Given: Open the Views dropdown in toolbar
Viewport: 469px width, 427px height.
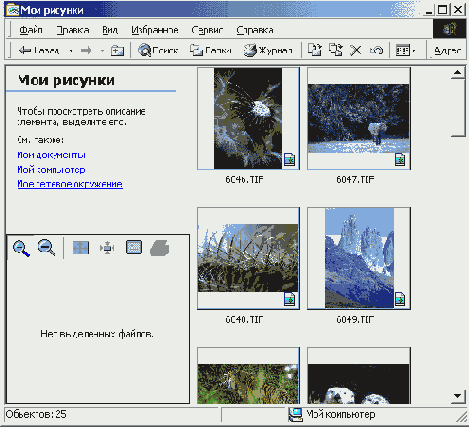Looking at the screenshot, I should pyautogui.click(x=405, y=50).
